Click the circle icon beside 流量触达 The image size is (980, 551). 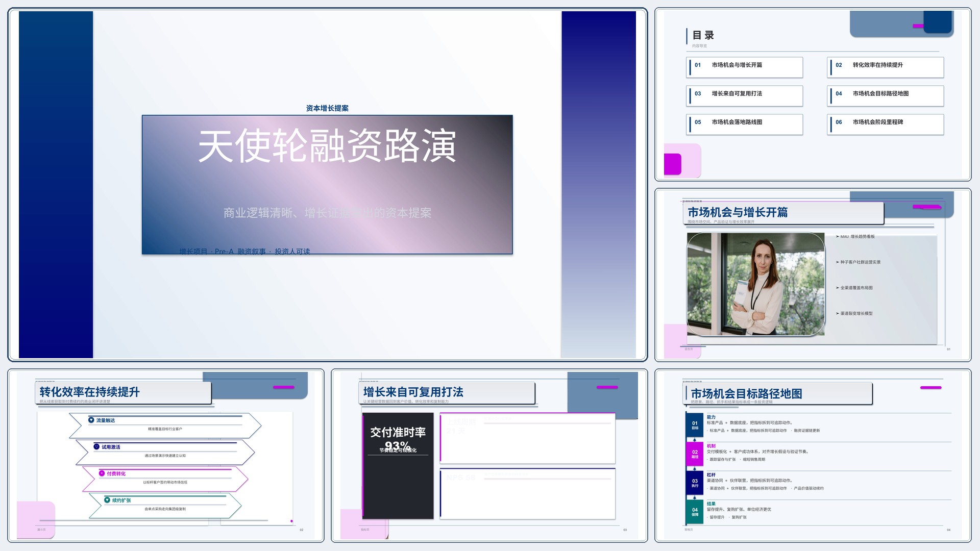tap(91, 420)
